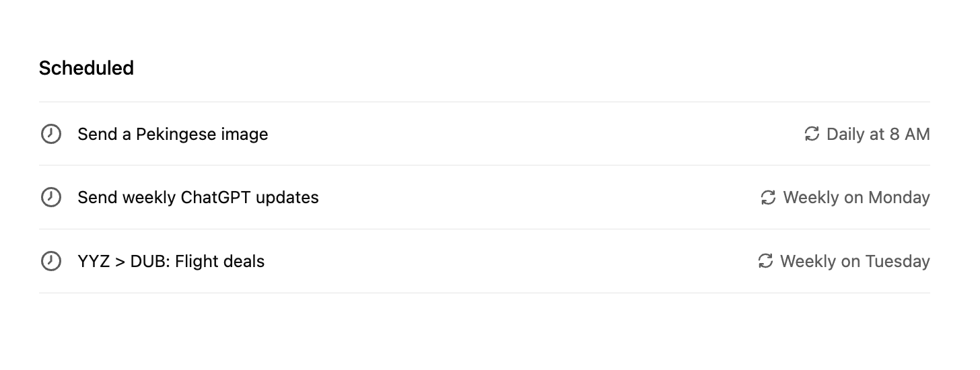980x370 pixels.
Task: Open the YYZ > DUB: Flight deals task
Action: [x=485, y=261]
